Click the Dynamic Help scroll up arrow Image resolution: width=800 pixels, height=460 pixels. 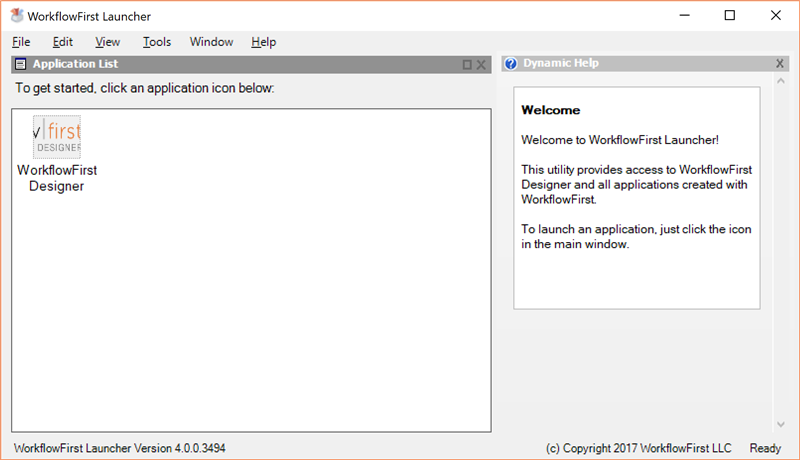point(781,81)
